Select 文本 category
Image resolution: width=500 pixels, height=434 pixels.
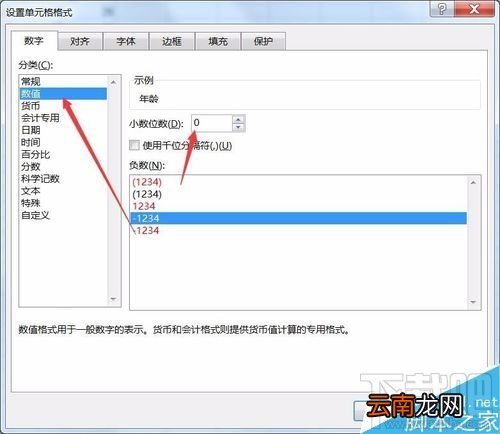tap(63, 191)
